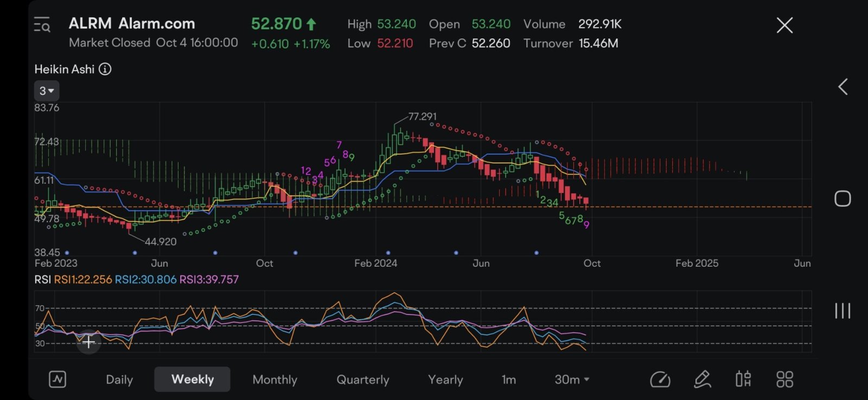This screenshot has height=400, width=868.
Task: Collapse side panel with left chevron
Action: [x=843, y=87]
